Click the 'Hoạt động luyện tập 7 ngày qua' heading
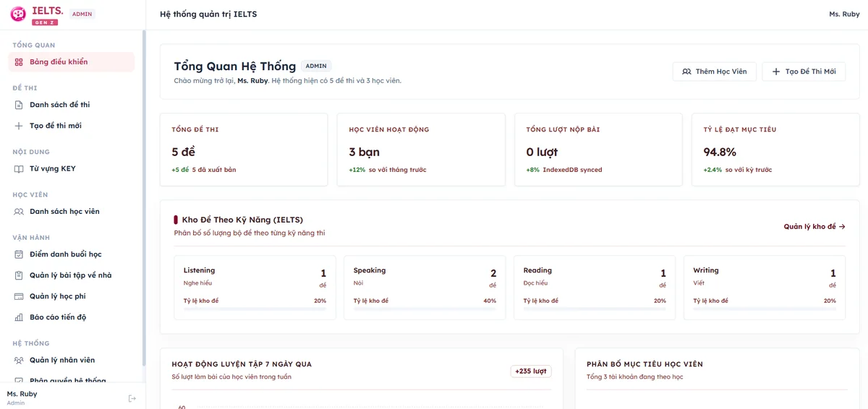The width and height of the screenshot is (868, 409). click(x=242, y=364)
